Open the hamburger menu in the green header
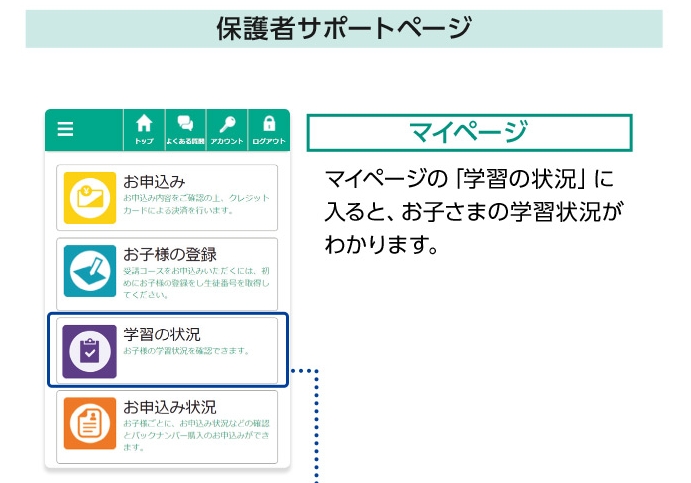This screenshot has width=691, height=483. click(66, 129)
